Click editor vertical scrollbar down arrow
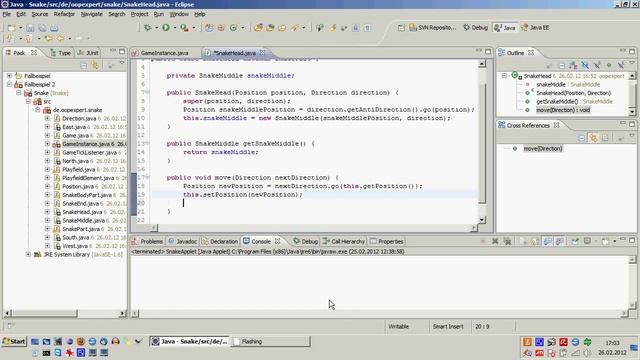Image resolution: width=640 pixels, height=360 pixels. tap(482, 220)
